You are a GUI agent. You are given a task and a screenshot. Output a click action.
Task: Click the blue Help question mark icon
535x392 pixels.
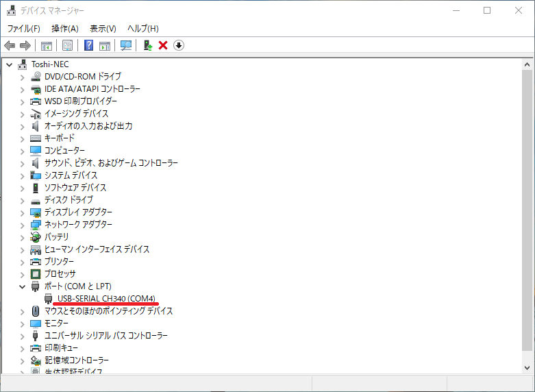(89, 45)
